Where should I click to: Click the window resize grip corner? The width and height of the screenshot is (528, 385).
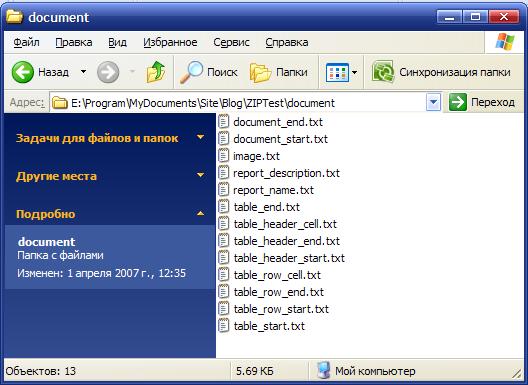click(x=517, y=373)
